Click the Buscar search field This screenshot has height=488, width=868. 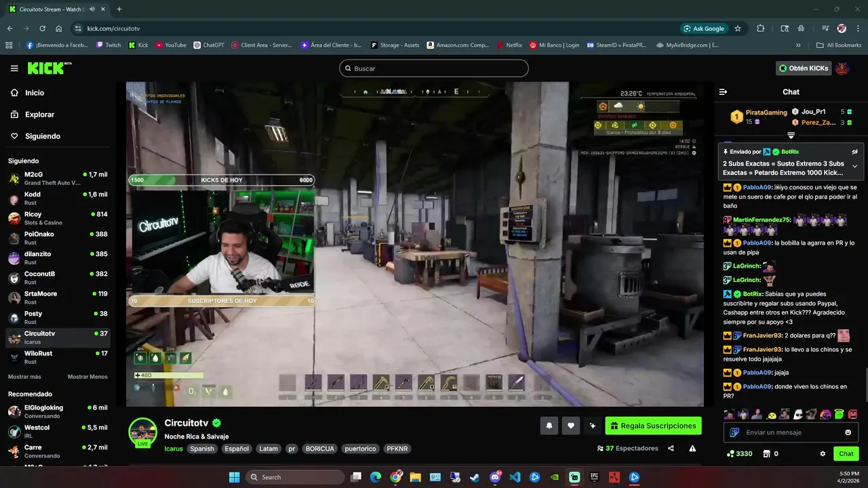(434, 68)
